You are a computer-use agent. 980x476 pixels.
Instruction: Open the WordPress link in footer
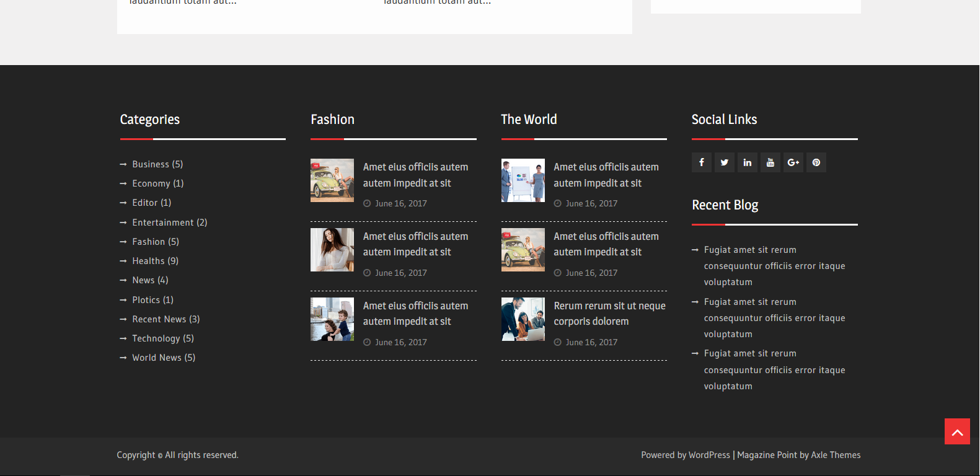pyautogui.click(x=709, y=455)
